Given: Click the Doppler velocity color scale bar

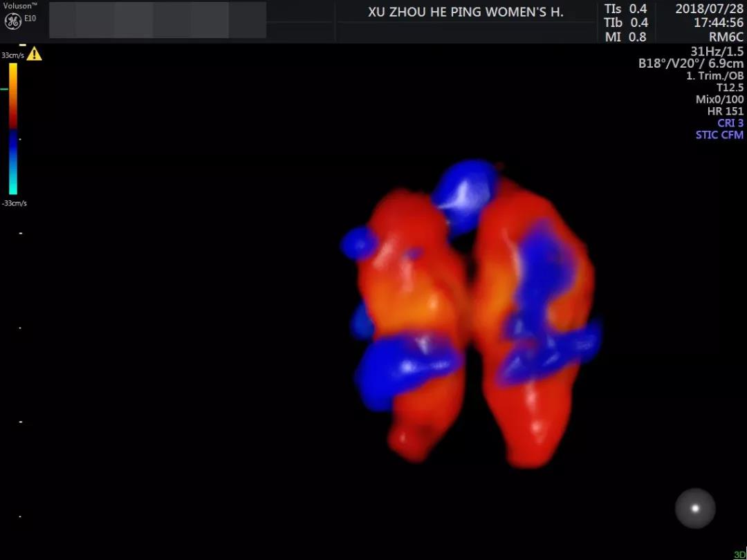Looking at the screenshot, I should point(13,129).
